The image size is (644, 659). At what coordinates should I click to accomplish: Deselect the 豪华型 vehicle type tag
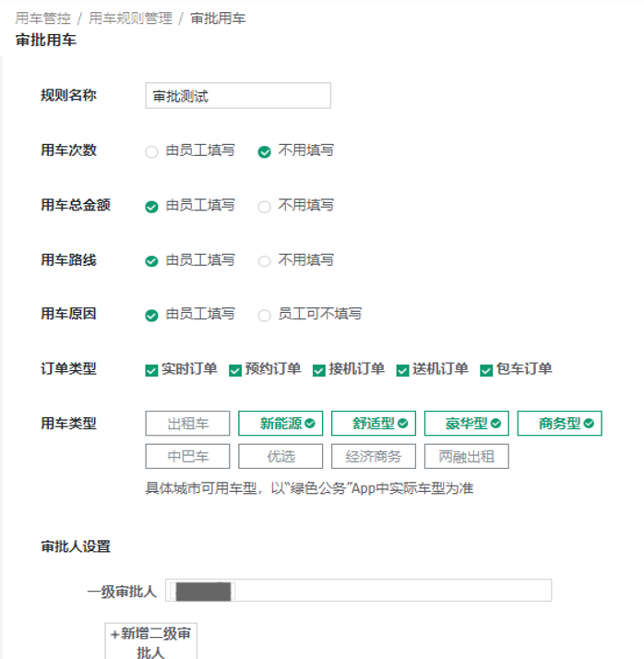467,424
